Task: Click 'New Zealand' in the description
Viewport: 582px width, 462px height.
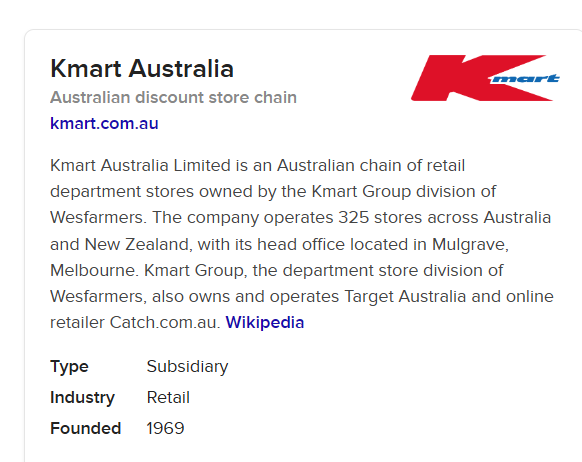Action: [138, 245]
